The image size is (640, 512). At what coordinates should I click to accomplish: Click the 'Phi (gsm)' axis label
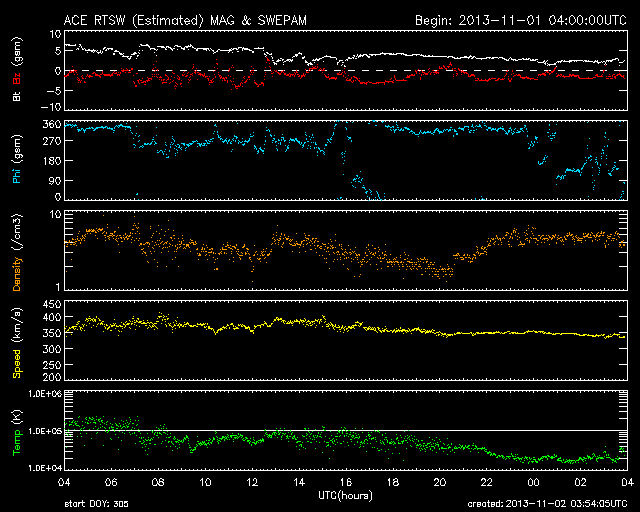(16, 160)
